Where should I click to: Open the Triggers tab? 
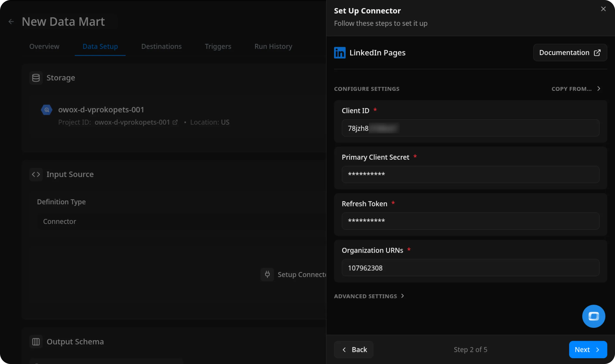pos(218,46)
